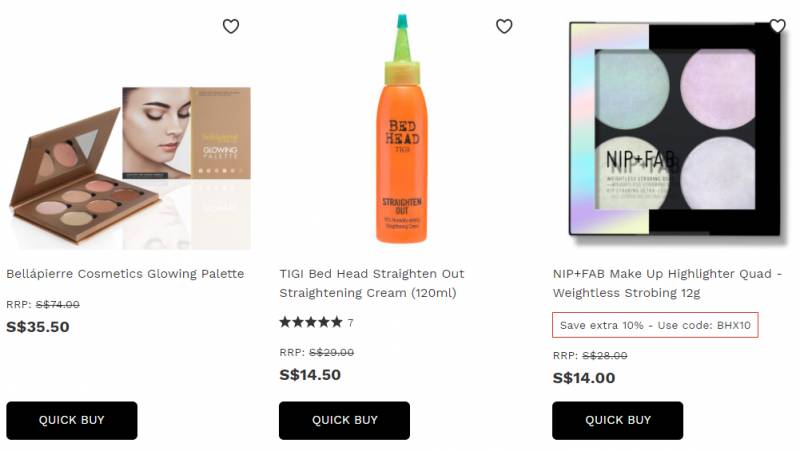Click the five-star rating for TIGI cream
800x451 pixels.
pos(311,323)
